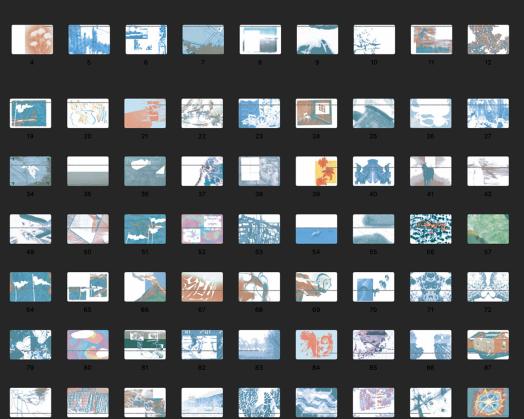Choose thumbnail 21 salmon blocks on light blue

point(145,113)
